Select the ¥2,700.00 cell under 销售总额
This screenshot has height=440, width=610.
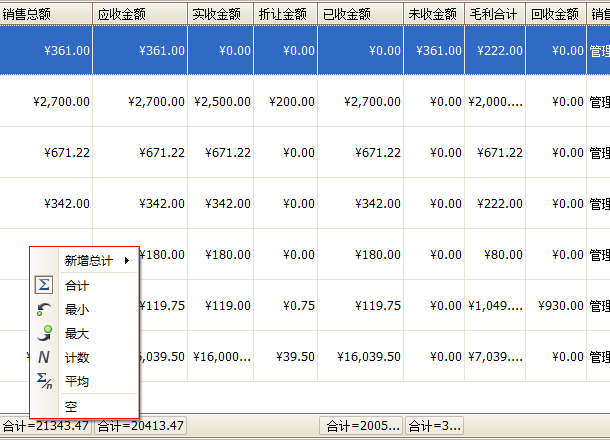tap(46, 102)
